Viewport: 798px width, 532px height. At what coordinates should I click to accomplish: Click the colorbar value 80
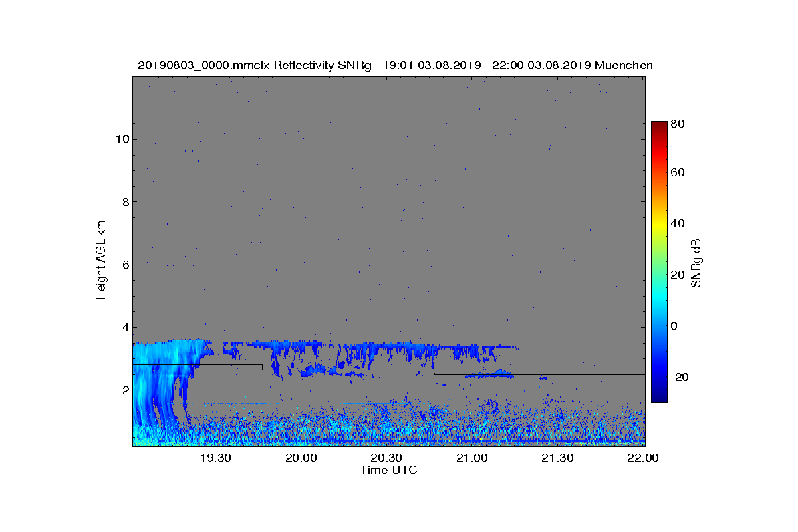[x=678, y=122]
